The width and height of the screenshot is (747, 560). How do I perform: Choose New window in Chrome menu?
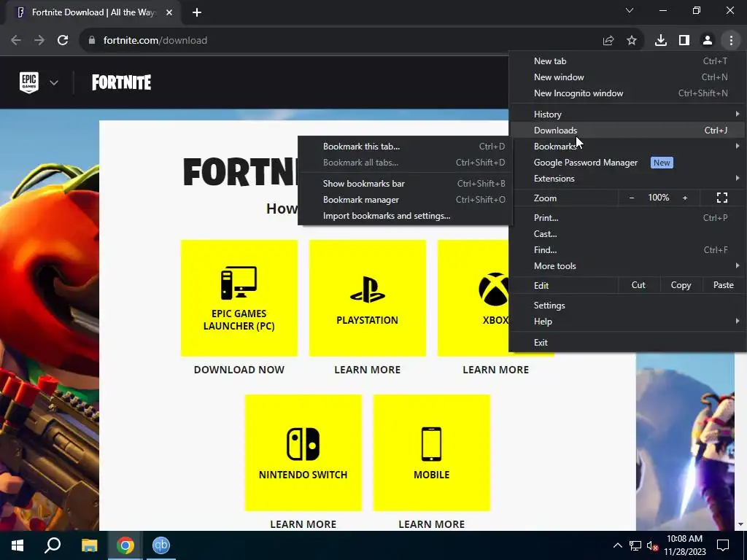coord(628,77)
